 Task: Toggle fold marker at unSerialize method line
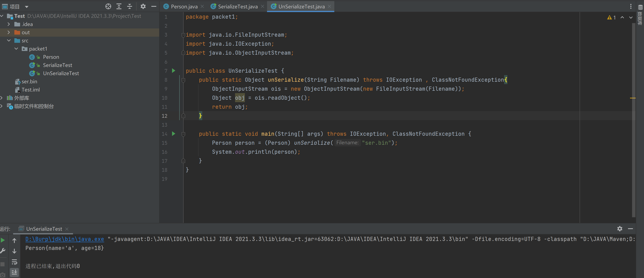click(183, 80)
